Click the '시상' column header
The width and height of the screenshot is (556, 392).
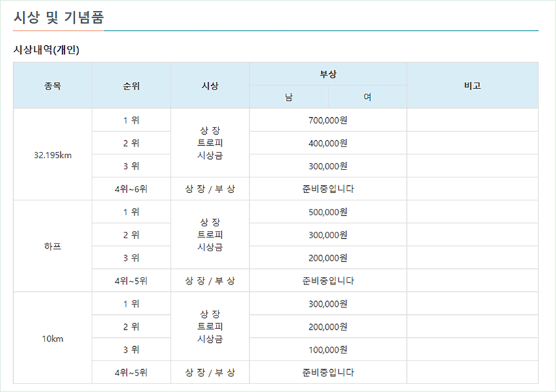pos(210,86)
